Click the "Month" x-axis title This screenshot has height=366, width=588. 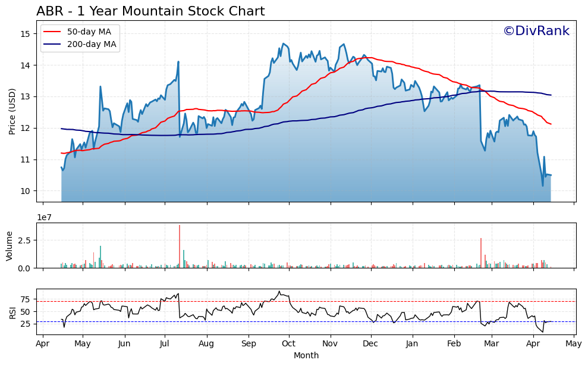click(306, 355)
